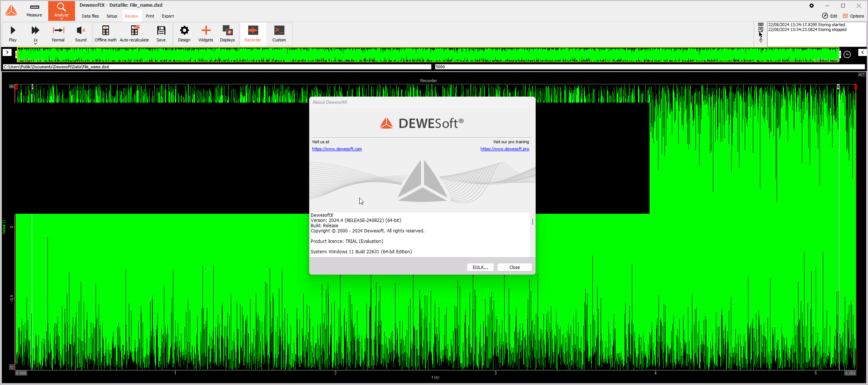The height and width of the screenshot is (385, 868).
Task: Click 'Storing stopped' event log entry
Action: point(807,29)
